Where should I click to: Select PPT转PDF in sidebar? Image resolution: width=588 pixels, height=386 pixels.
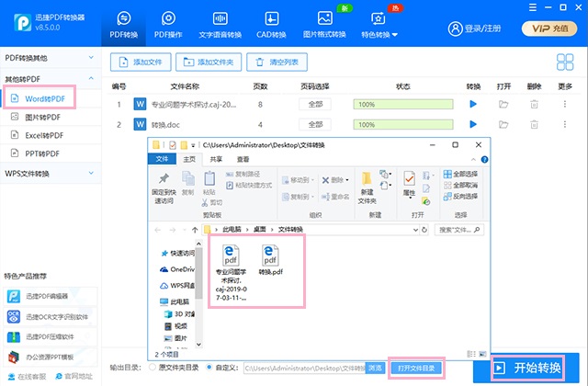click(42, 153)
